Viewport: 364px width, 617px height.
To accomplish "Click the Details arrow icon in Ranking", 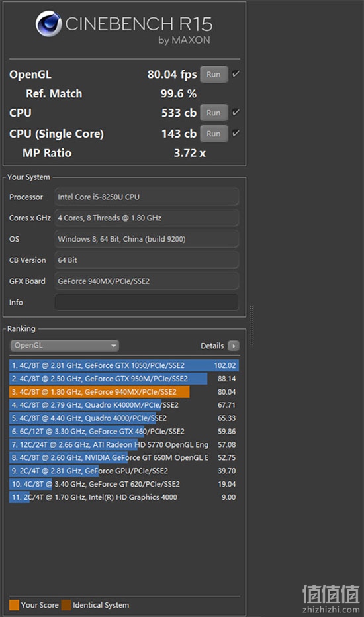I will coord(234,346).
